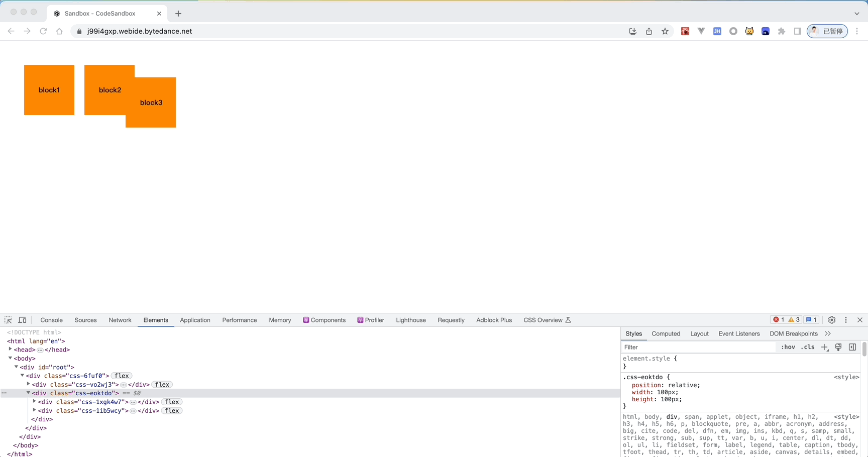Toggle the device toolbar emulation icon

pos(23,320)
